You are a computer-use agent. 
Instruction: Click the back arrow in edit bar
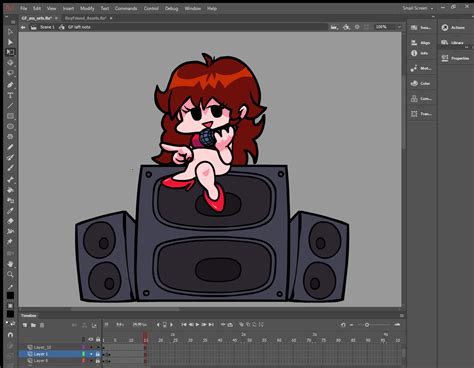[23, 27]
